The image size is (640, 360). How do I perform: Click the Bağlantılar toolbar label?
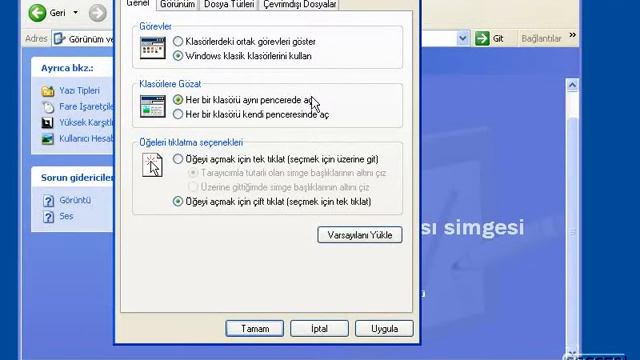coord(541,38)
